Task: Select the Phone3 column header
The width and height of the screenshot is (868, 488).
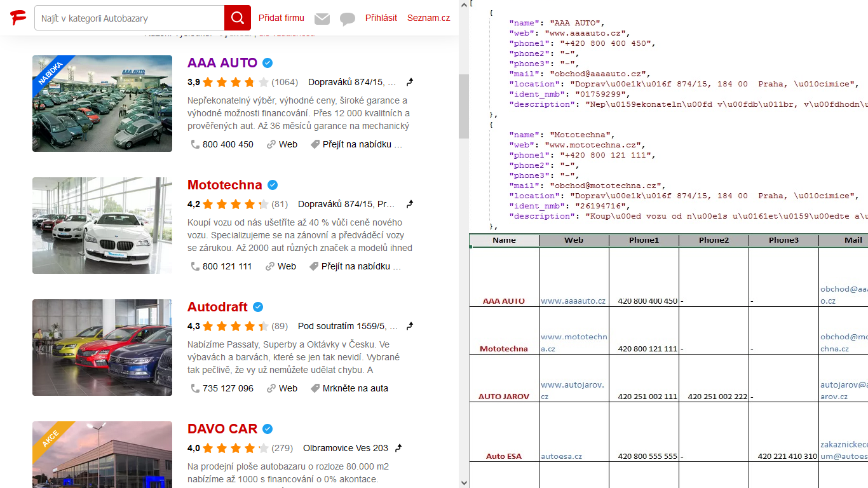Action: pos(783,240)
